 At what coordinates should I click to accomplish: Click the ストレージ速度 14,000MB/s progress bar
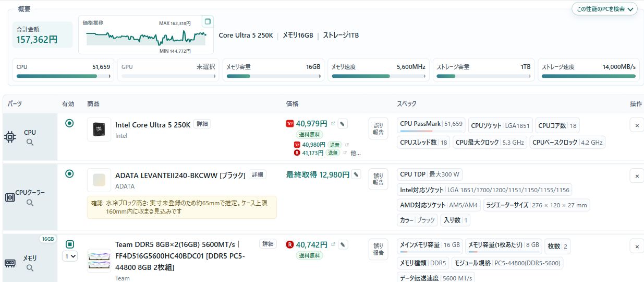point(589,76)
